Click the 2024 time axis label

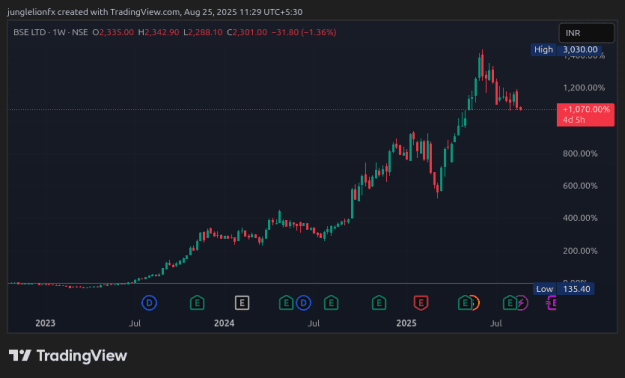pyautogui.click(x=224, y=323)
